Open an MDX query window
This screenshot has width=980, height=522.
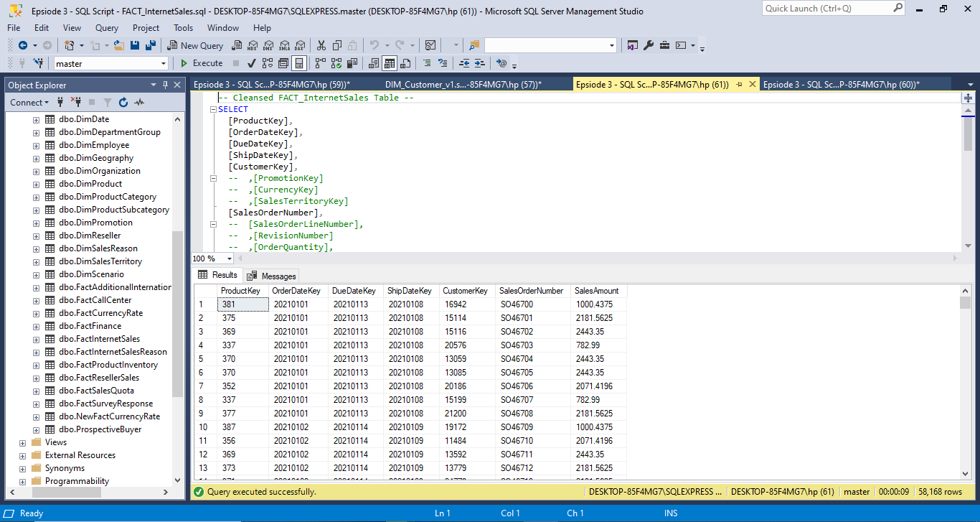point(253,45)
